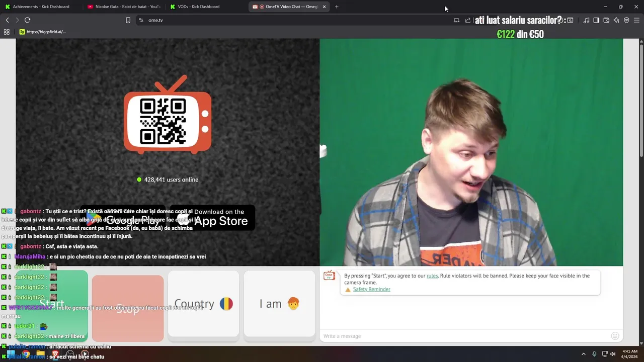Open the Brave VPN shield icon

click(x=626, y=20)
